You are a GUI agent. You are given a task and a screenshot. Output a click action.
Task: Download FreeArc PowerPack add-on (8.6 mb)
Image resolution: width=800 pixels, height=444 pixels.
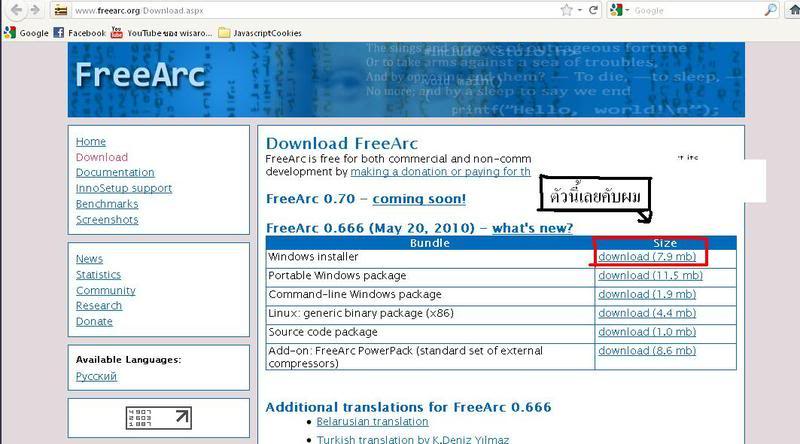click(x=647, y=351)
